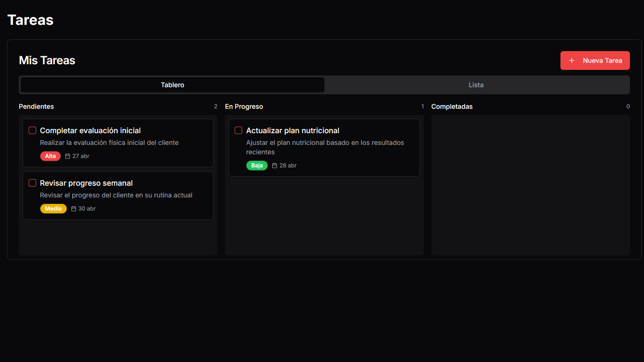
Task: Click the En Progreso column header
Action: click(x=244, y=106)
